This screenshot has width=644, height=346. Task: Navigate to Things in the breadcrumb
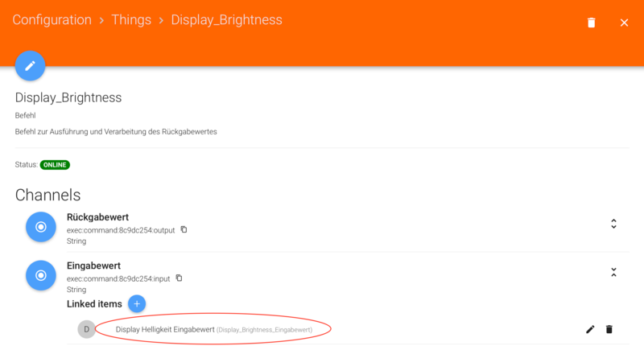point(131,20)
